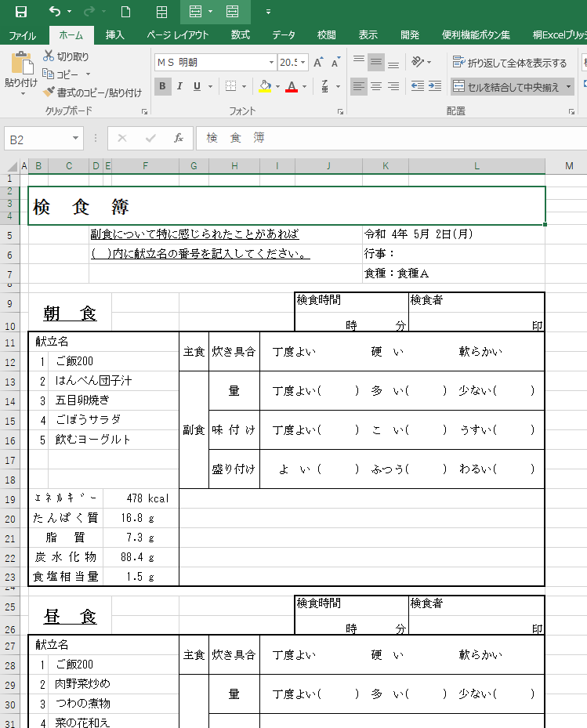Open the font size dropdown
Viewport: 587px width, 728px height.
click(303, 62)
